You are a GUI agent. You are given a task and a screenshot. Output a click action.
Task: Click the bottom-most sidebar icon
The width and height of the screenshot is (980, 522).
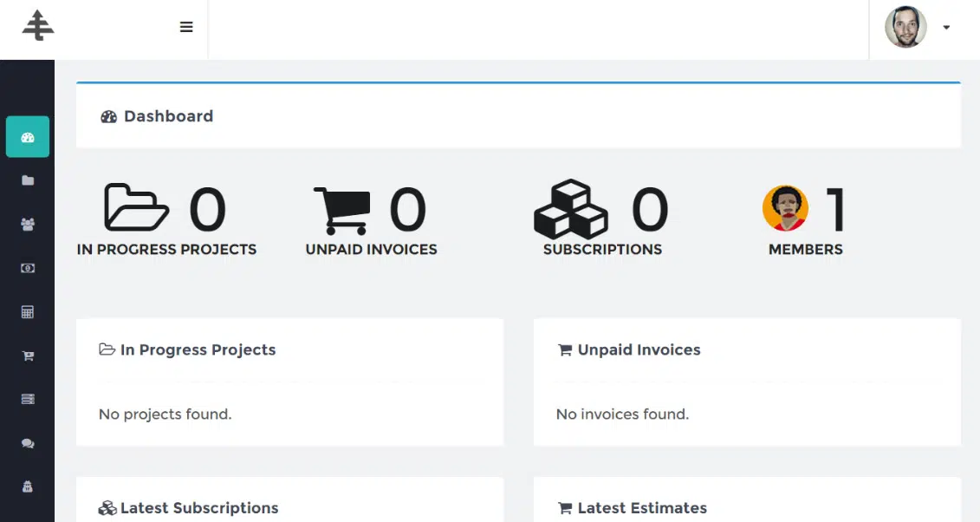tap(28, 487)
